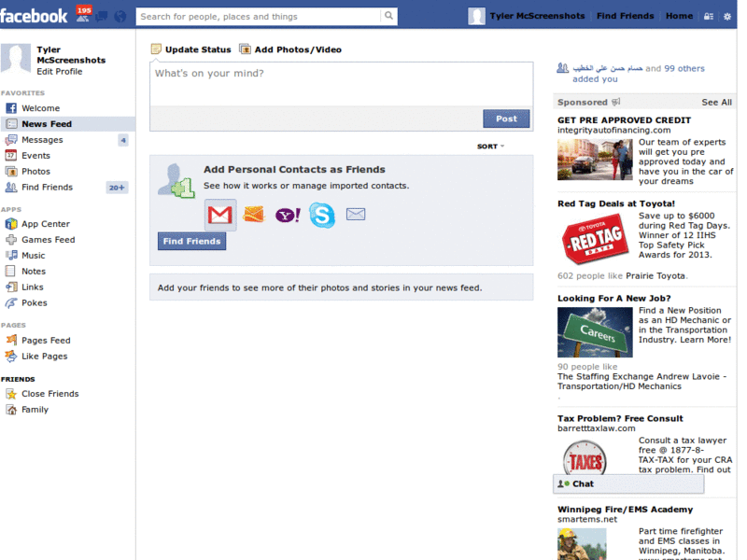This screenshot has height=560, width=747.
Task: Click the Find Friends 20+ badge
Action: click(x=117, y=188)
